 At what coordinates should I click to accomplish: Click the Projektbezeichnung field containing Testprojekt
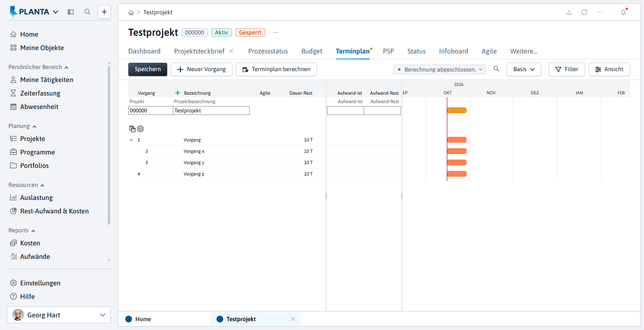pos(211,111)
